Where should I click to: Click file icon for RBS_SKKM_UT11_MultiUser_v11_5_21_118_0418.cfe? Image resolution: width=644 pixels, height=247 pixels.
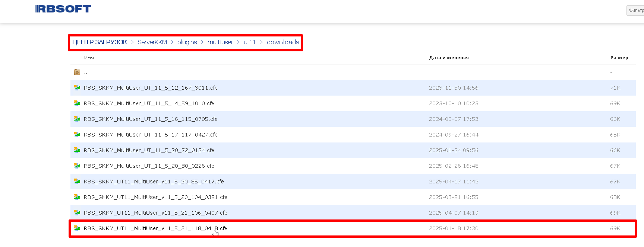click(x=77, y=228)
